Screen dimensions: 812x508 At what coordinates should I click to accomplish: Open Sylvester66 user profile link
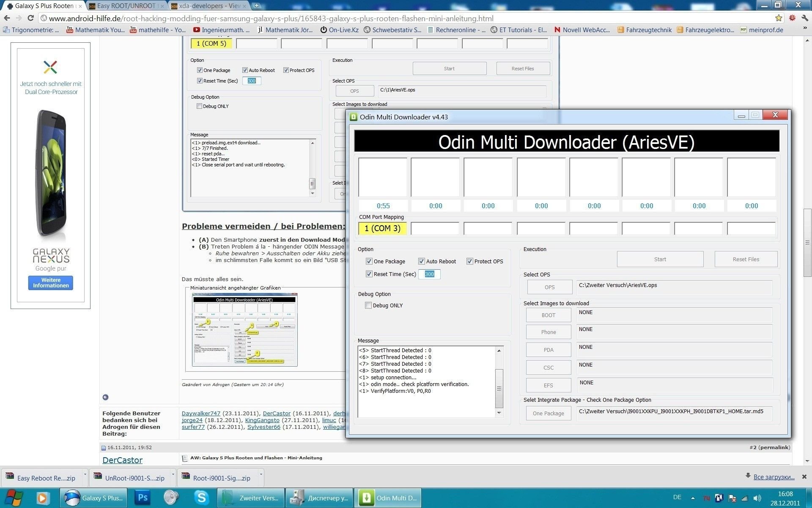coord(264,427)
